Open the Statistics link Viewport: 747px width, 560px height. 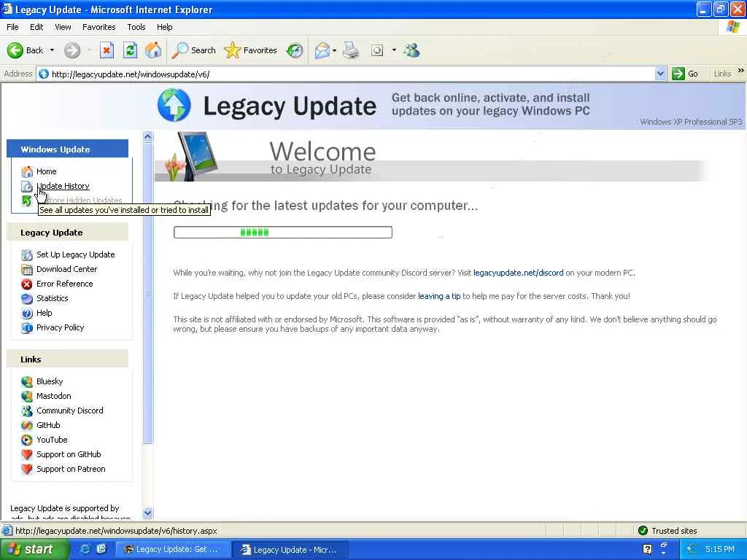click(x=53, y=298)
